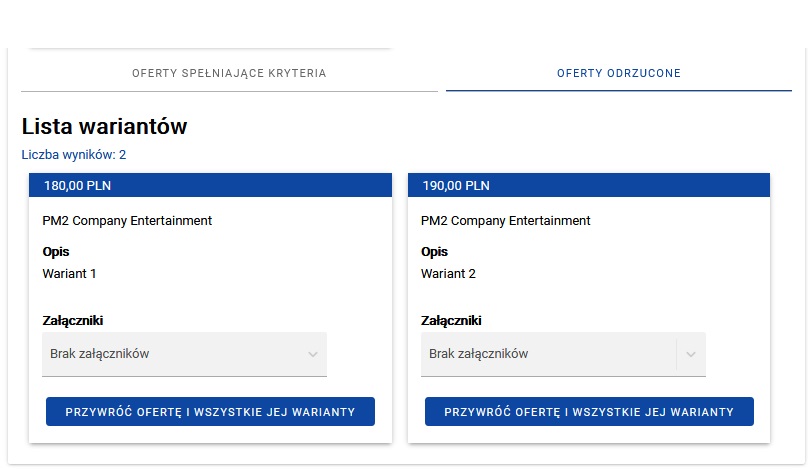Restore the 180,00 PLN offer and its variants
Viewport: 808px width, 469px height.
(x=210, y=411)
